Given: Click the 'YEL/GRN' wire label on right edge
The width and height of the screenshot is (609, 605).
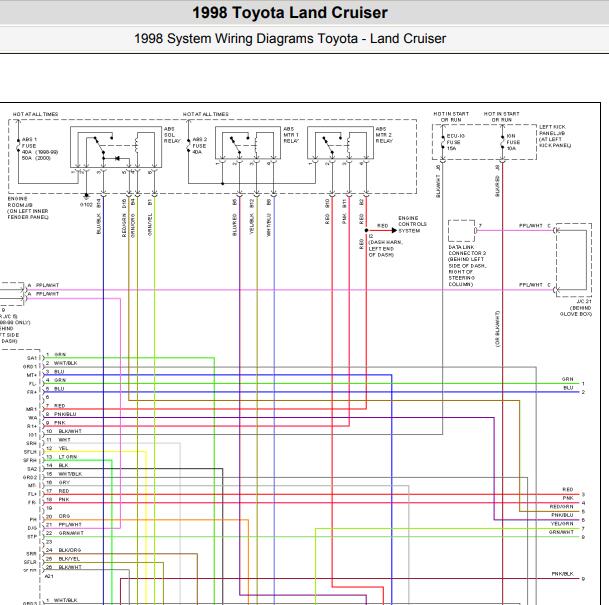Looking at the screenshot, I should [562, 524].
